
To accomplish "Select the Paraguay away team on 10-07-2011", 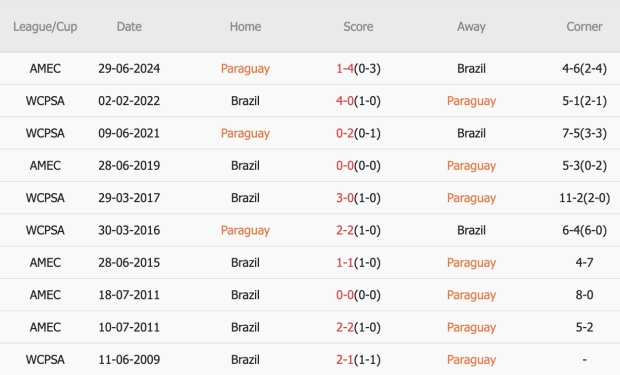I will (x=471, y=328).
